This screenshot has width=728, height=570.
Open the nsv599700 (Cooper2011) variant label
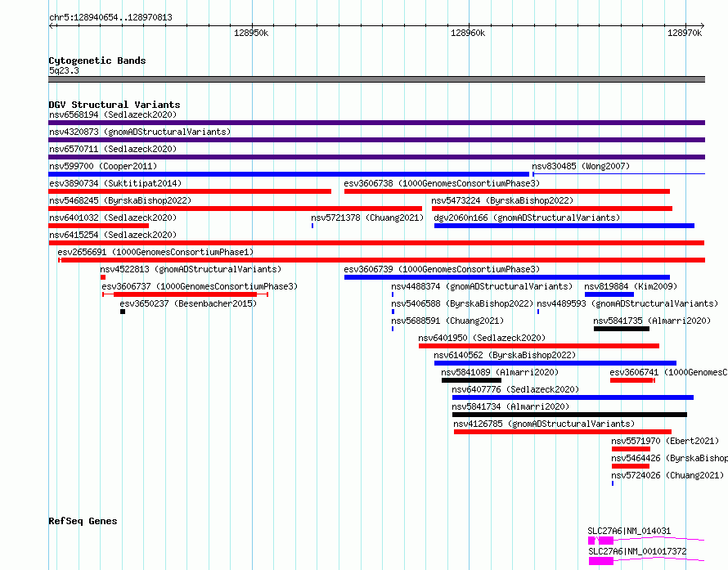pyautogui.click(x=103, y=166)
